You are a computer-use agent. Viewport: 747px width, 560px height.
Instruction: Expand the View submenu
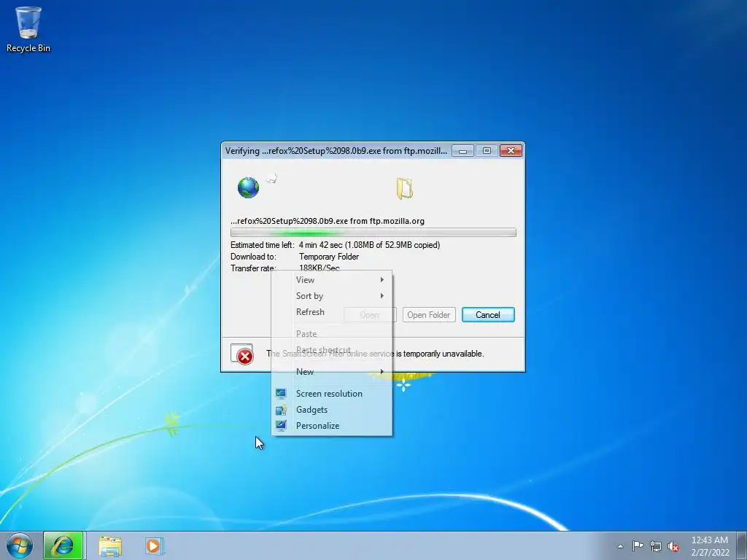point(332,280)
